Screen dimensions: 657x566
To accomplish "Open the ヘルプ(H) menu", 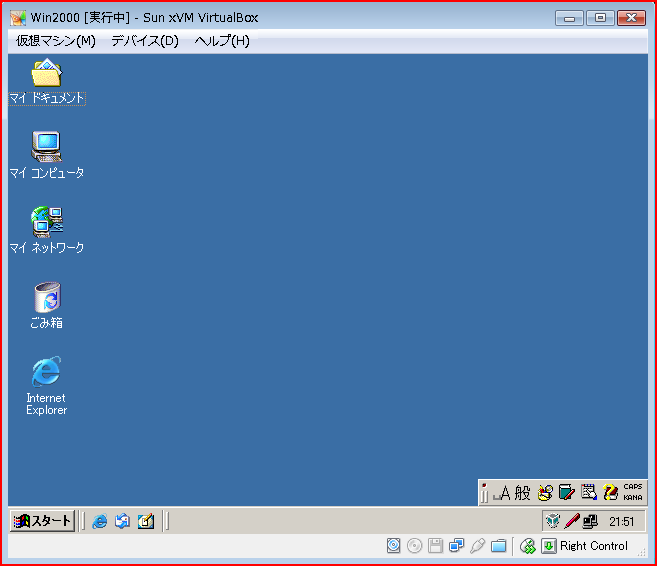I will point(222,41).
